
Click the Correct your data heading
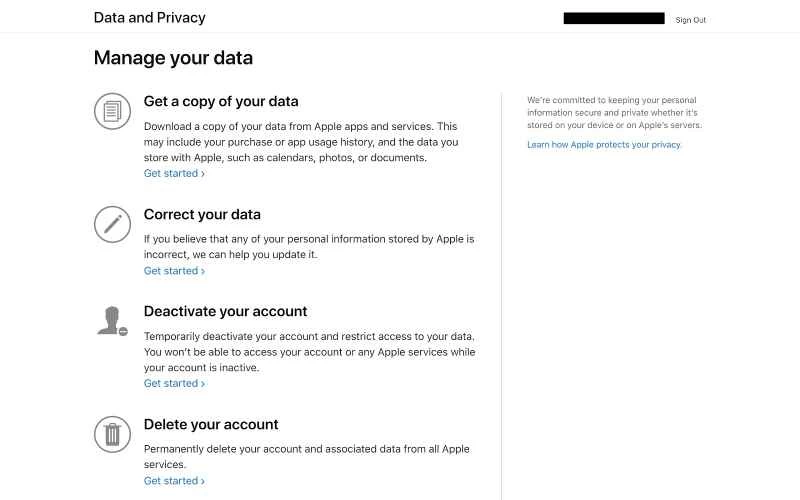click(x=202, y=214)
